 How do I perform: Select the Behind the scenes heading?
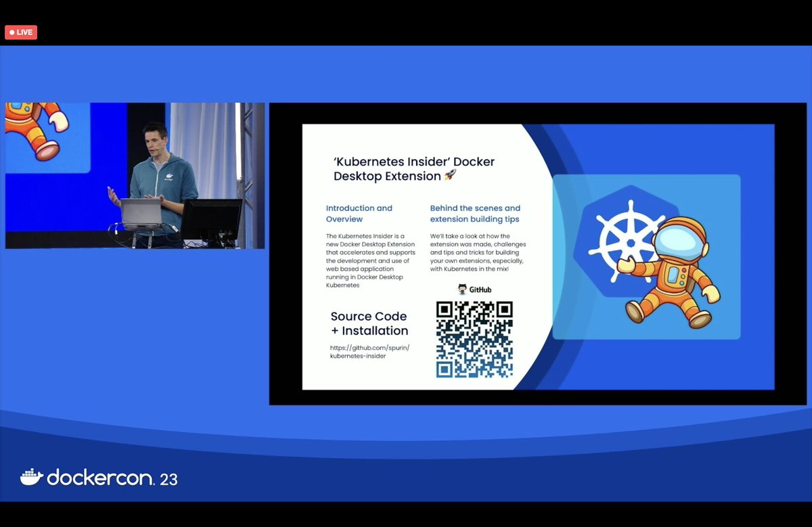475,213
